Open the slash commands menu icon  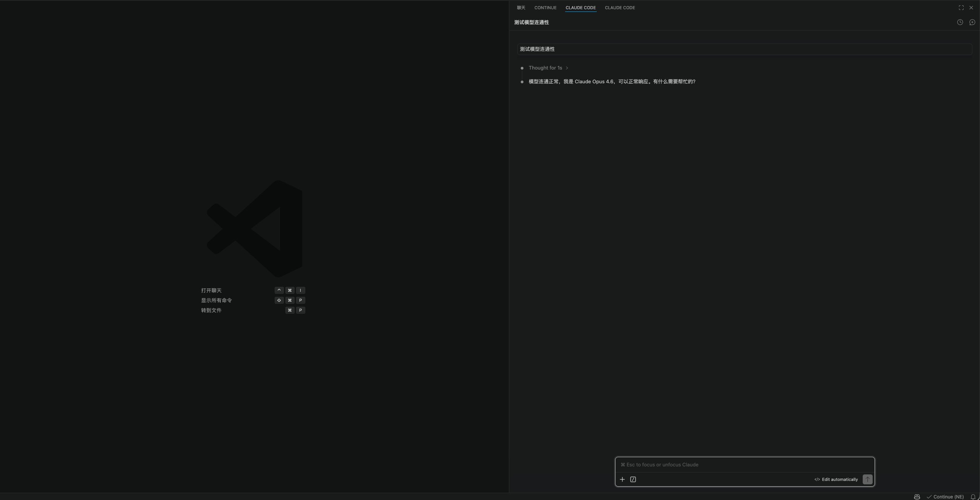(x=633, y=479)
